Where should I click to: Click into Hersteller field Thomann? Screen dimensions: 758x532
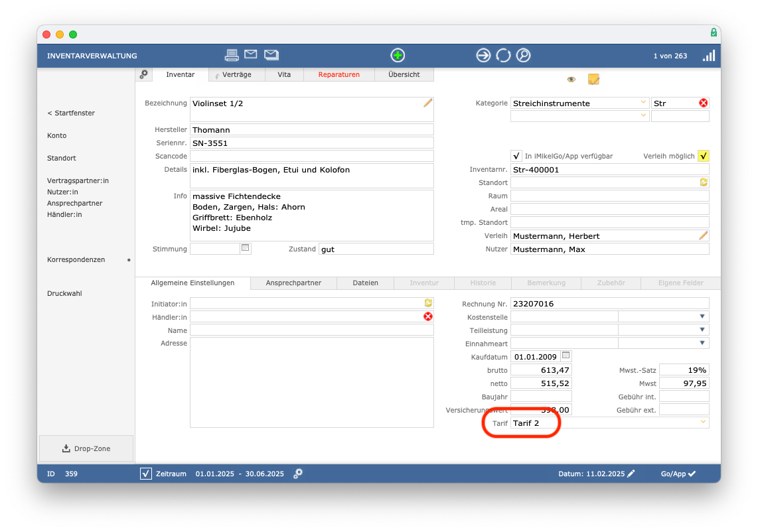(x=312, y=129)
